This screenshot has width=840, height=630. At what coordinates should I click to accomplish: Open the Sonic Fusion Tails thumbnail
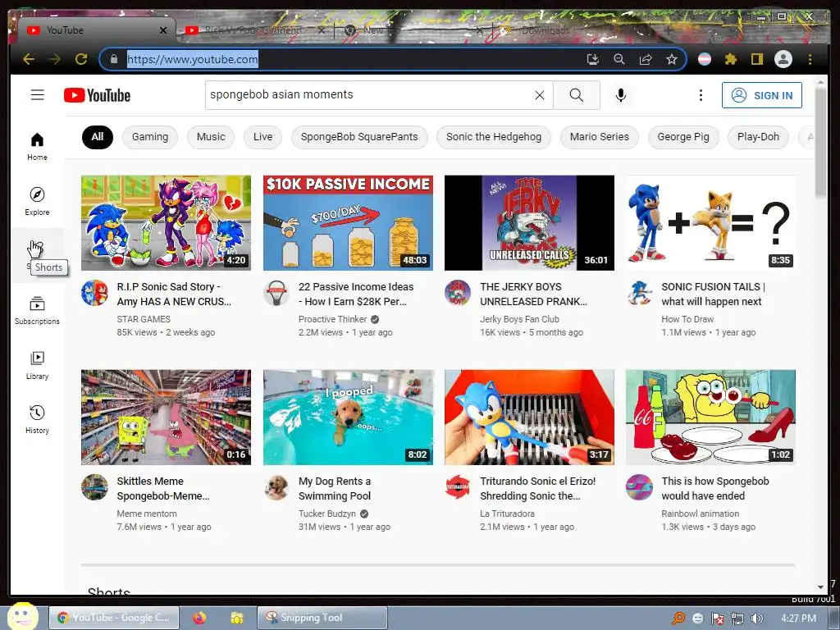710,223
